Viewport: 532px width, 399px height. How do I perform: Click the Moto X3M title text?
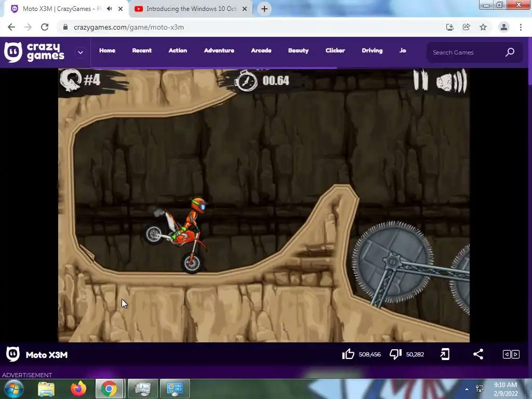click(x=47, y=355)
